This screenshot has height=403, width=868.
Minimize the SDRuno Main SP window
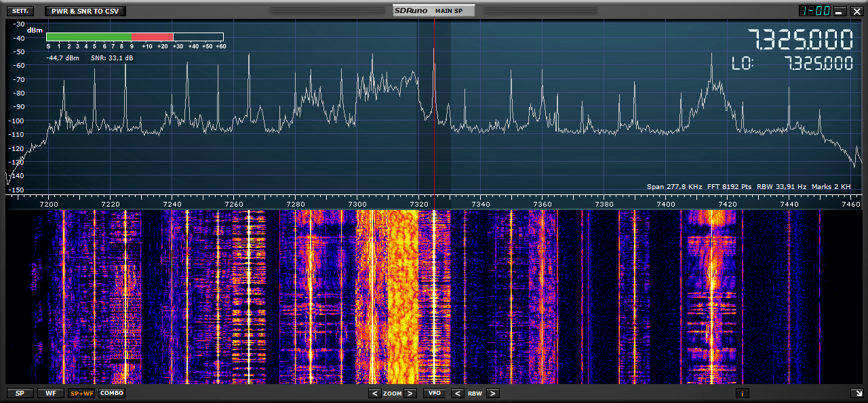[x=840, y=11]
